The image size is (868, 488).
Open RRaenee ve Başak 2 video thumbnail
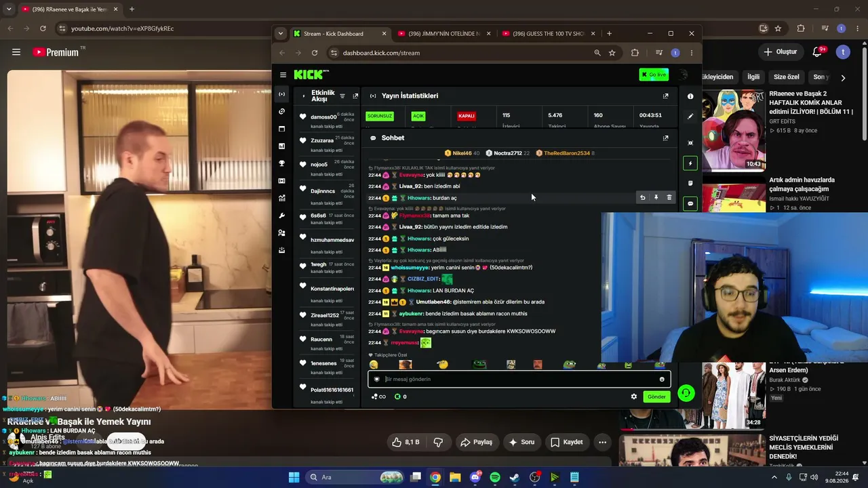tap(734, 131)
